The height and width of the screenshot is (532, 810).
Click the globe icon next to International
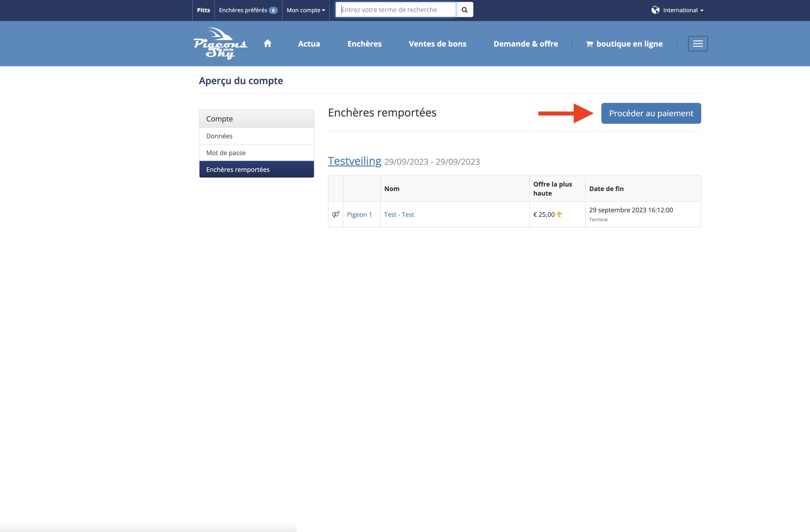pyautogui.click(x=655, y=10)
